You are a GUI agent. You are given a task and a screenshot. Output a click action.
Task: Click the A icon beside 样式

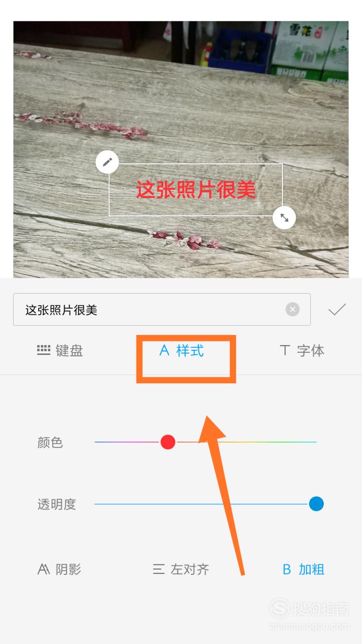[x=164, y=350]
